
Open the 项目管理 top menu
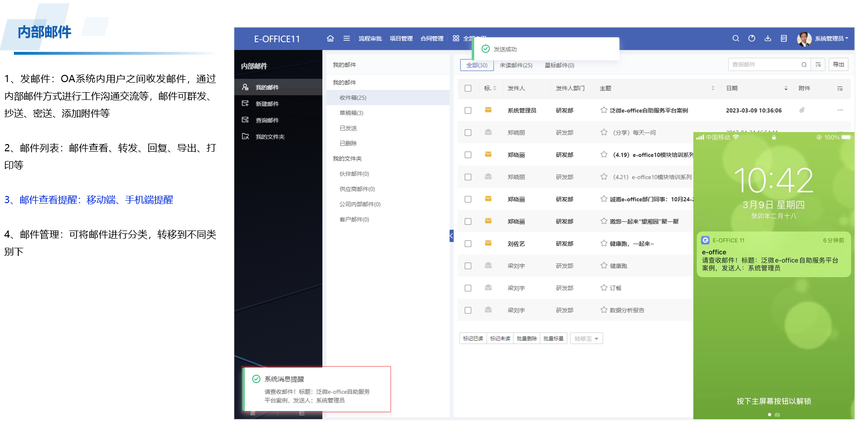[401, 38]
